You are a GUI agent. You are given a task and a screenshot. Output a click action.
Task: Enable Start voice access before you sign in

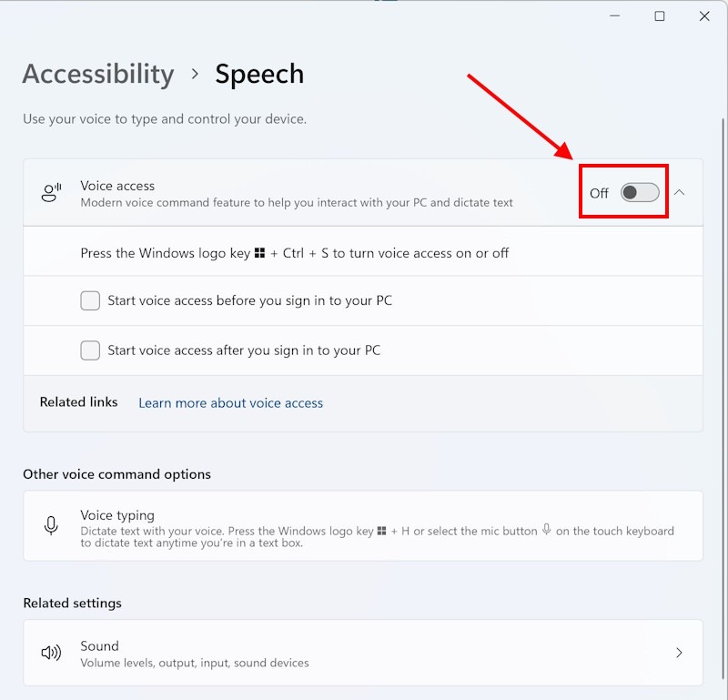click(x=90, y=300)
